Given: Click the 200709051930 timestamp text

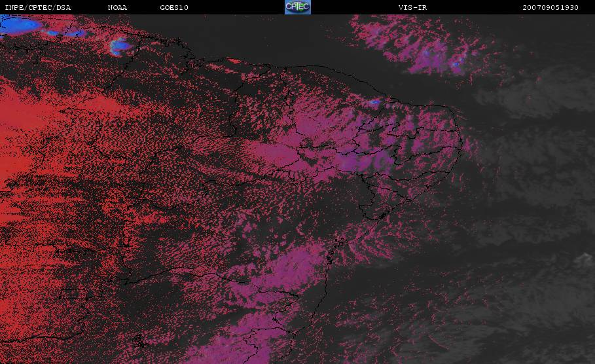Looking at the screenshot, I should point(550,8).
